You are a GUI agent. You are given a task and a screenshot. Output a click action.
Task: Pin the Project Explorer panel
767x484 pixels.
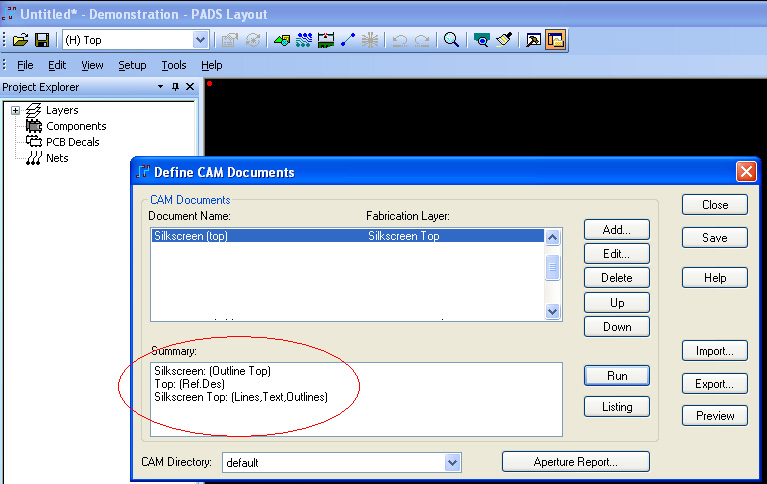(175, 88)
